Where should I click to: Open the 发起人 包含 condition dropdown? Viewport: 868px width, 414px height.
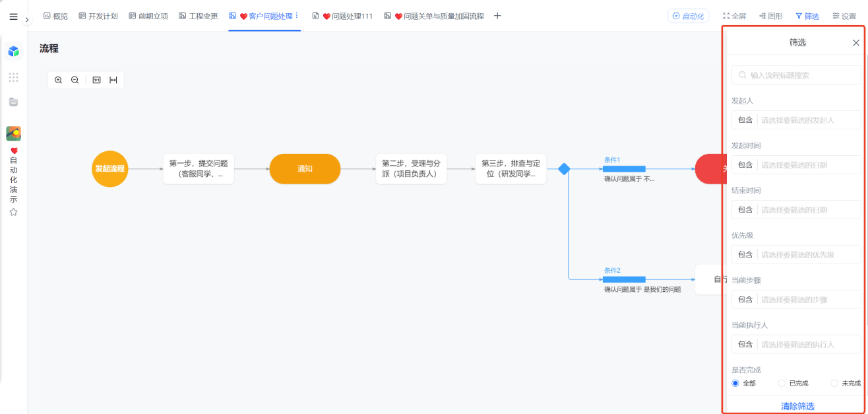coord(745,120)
